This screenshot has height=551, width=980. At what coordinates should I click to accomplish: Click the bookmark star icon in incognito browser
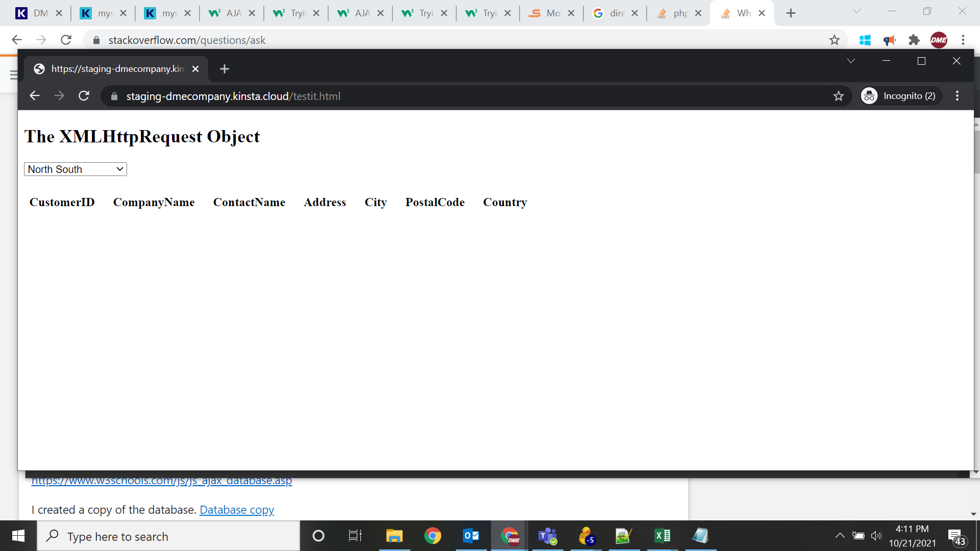839,95
